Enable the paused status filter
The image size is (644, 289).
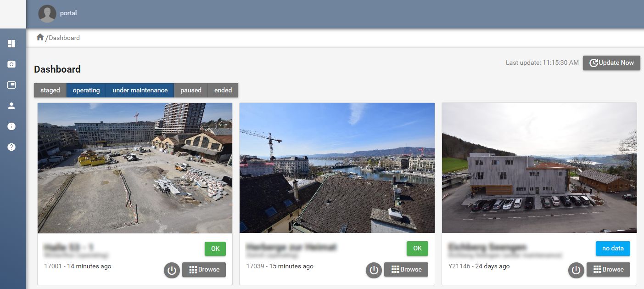190,90
